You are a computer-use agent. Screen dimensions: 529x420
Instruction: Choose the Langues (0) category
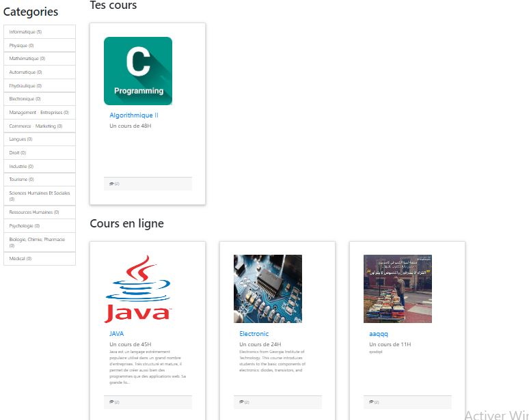[x=40, y=139]
